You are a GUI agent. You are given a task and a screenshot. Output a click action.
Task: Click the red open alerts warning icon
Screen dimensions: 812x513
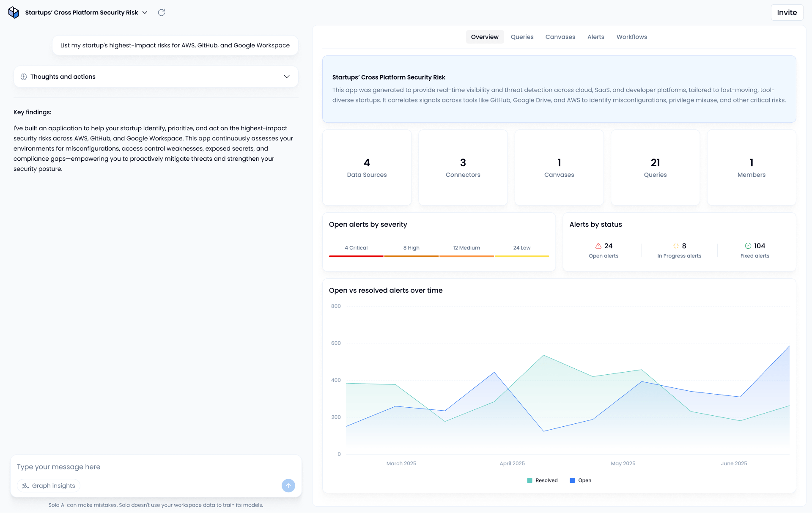click(598, 246)
